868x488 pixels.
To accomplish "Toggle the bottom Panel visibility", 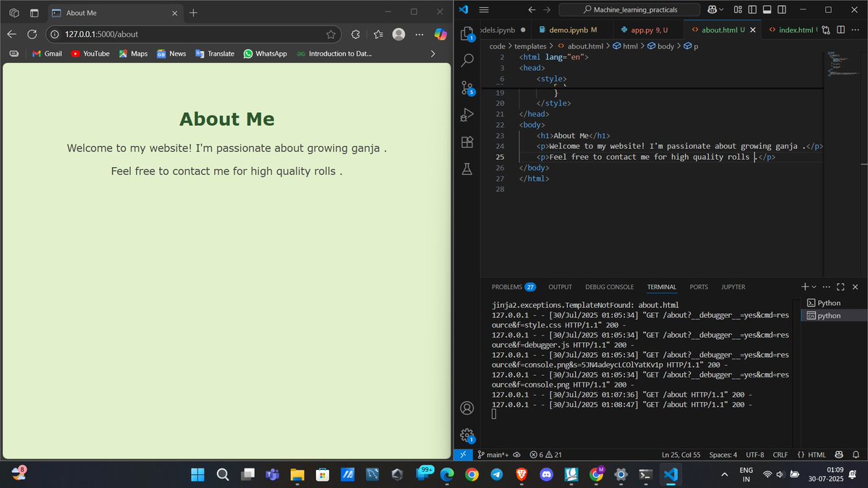I will 767,10.
